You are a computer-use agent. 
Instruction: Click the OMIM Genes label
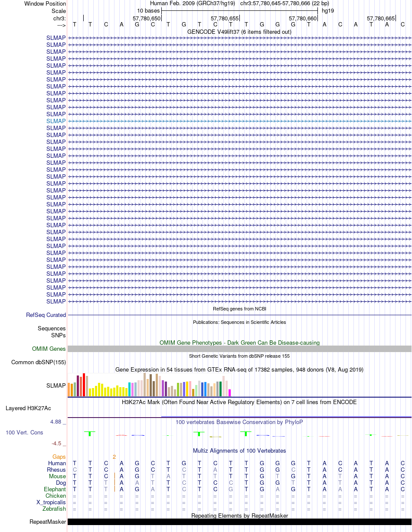[x=49, y=349]
